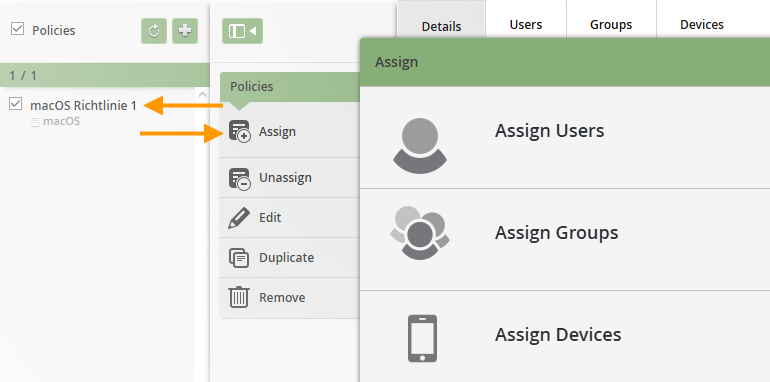The height and width of the screenshot is (382, 770).
Task: Click the Unassign icon in Policies menu
Action: (240, 178)
